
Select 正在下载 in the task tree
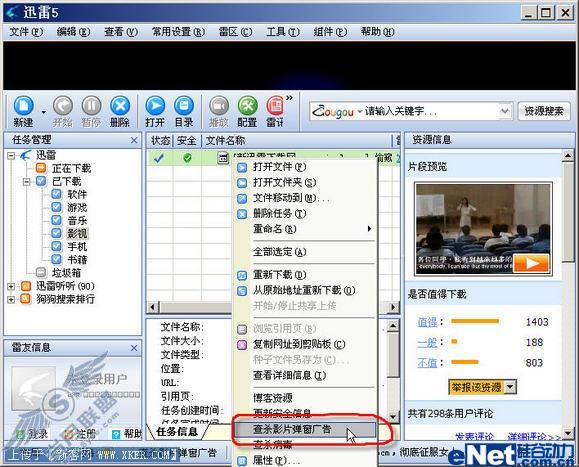tap(72, 168)
